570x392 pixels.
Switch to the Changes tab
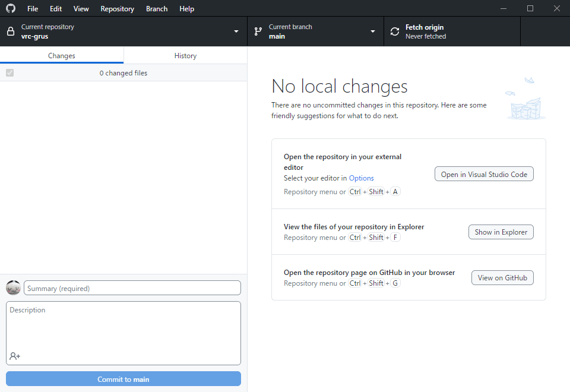tap(62, 56)
